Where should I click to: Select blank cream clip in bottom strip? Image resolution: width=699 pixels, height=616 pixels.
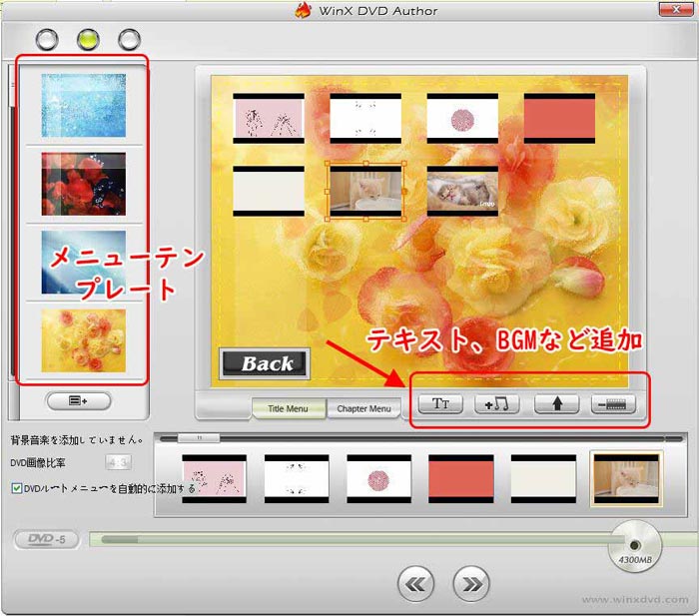coord(543,479)
